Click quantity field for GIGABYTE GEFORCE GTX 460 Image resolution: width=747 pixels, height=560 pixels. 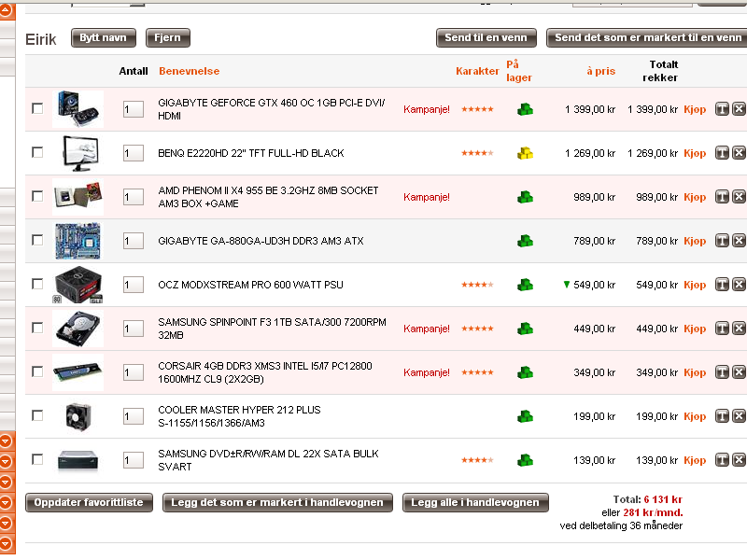point(134,109)
